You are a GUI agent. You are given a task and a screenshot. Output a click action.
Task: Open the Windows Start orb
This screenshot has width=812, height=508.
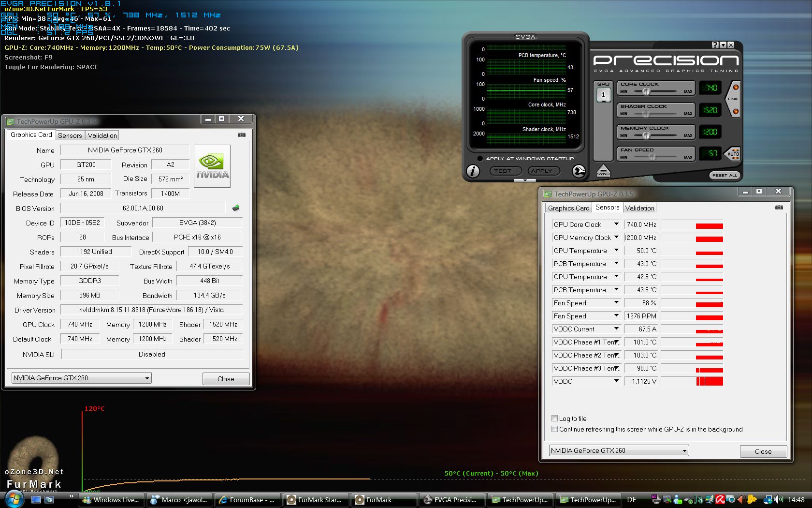[14, 499]
